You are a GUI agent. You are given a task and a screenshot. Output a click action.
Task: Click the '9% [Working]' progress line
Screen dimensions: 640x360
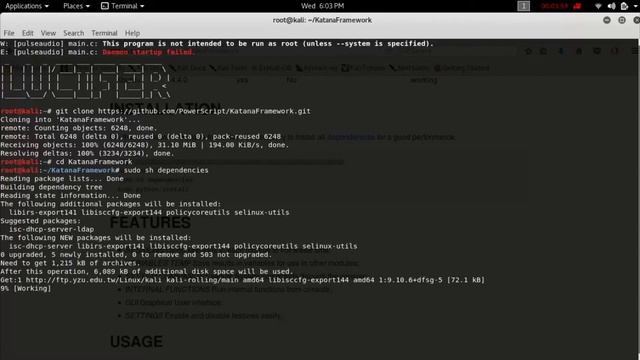point(26,289)
